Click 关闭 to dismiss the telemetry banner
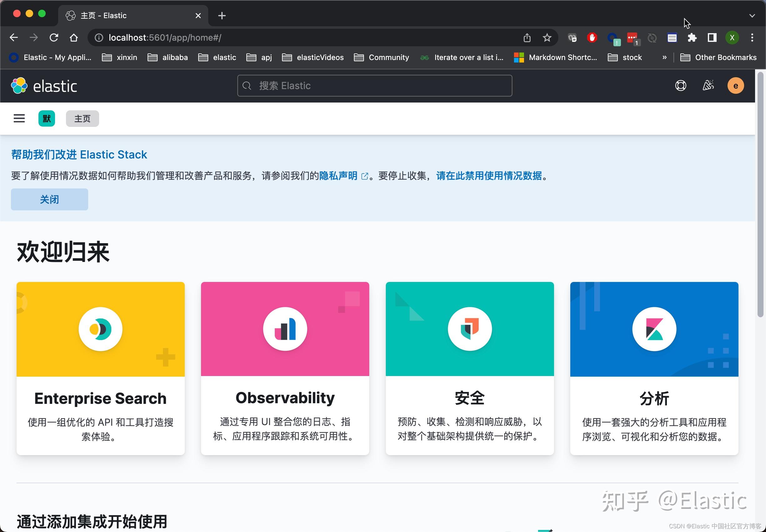766x532 pixels. [x=49, y=199]
